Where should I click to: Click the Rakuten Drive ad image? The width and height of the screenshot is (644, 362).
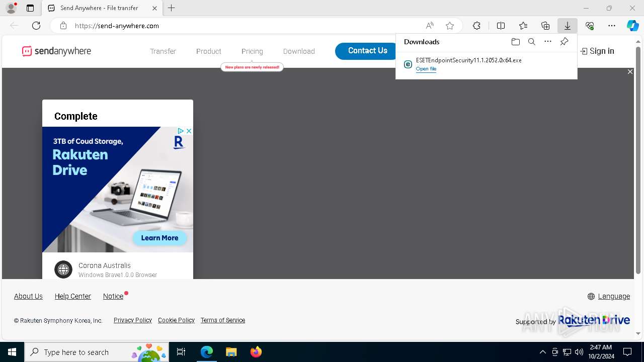pyautogui.click(x=118, y=190)
